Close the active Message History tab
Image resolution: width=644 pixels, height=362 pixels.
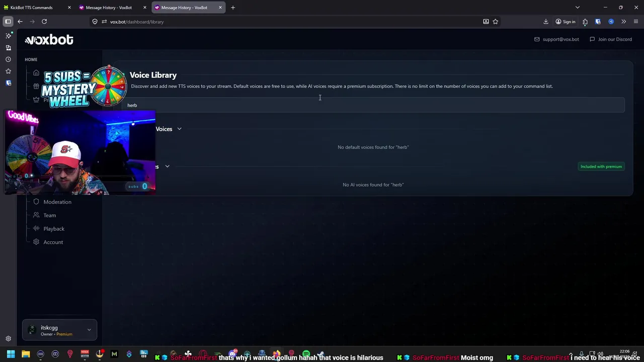(220, 8)
